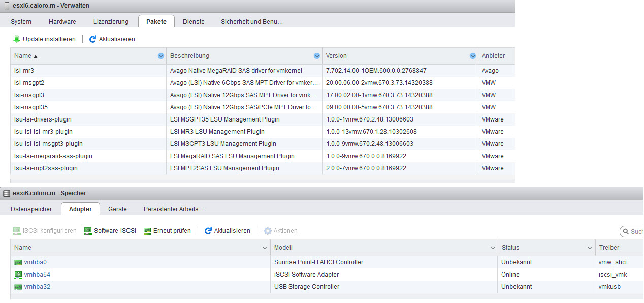
Task: Click the Software-iSCSI adapter icon
Action: coord(88,231)
